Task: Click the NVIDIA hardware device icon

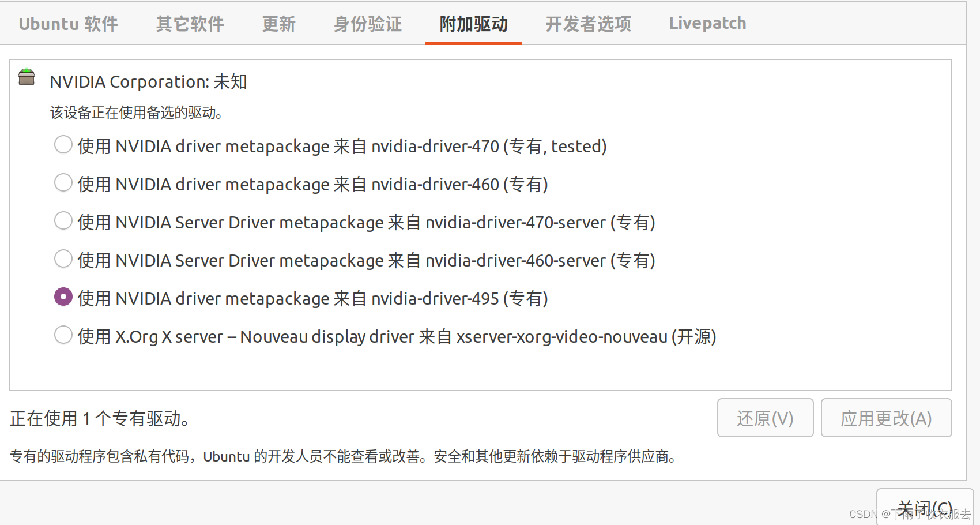Action: click(x=27, y=77)
